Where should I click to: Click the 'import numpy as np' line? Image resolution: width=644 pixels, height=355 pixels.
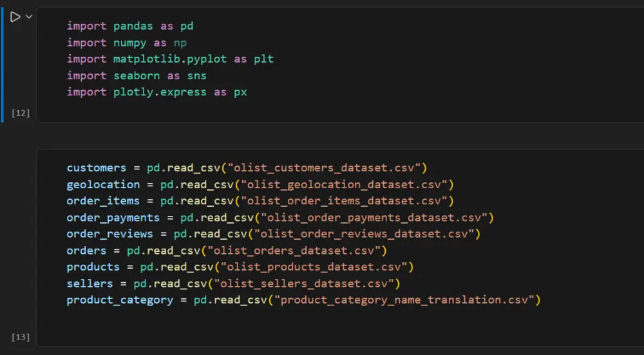(x=126, y=43)
